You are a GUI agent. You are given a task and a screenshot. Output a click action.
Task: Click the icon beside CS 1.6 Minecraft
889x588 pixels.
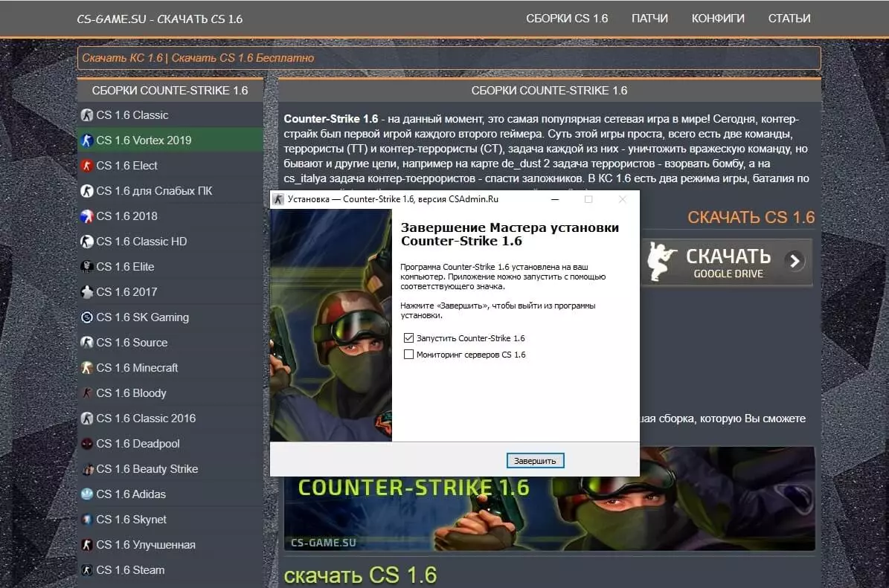click(87, 368)
